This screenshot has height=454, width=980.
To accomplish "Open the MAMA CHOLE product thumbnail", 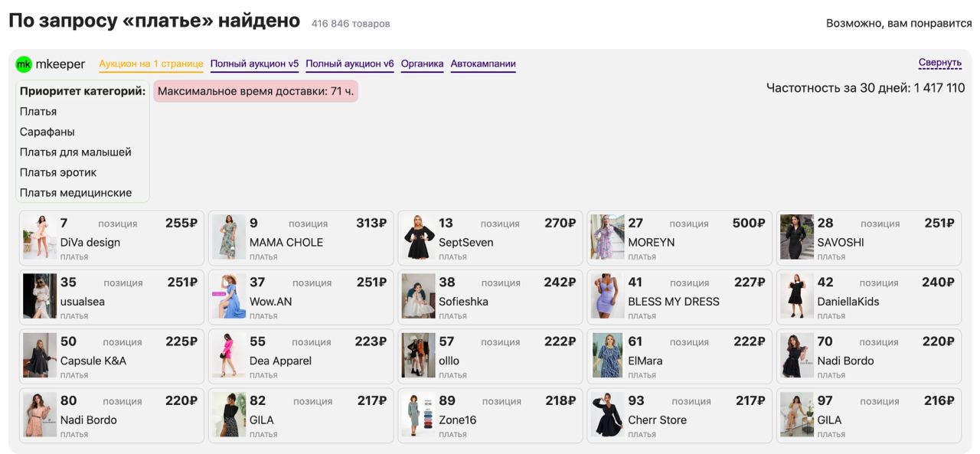I will click(229, 237).
